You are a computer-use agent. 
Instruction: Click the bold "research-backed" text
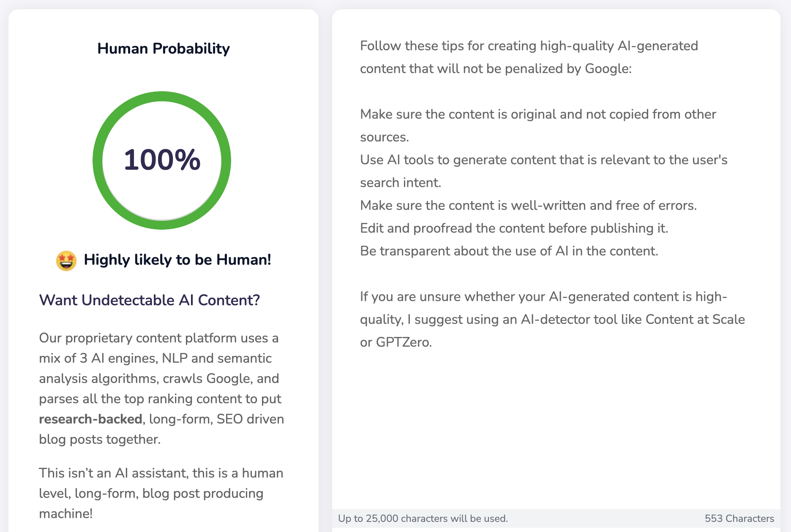tap(90, 419)
